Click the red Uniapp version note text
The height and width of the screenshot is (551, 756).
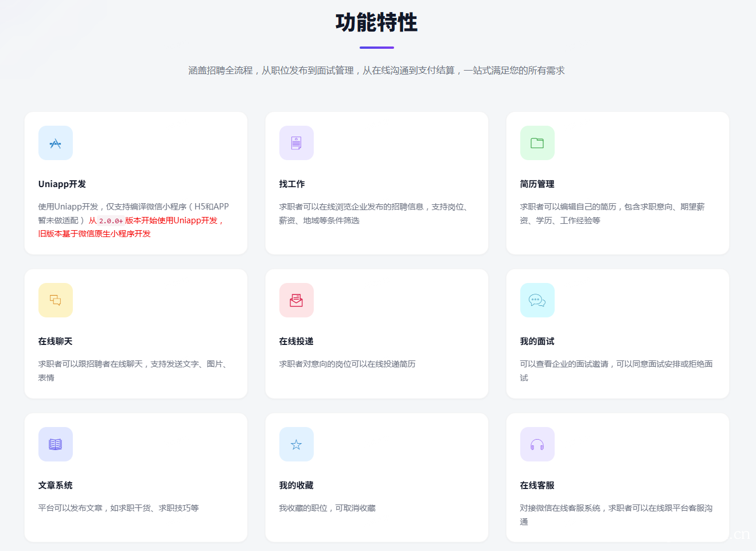[131, 227]
